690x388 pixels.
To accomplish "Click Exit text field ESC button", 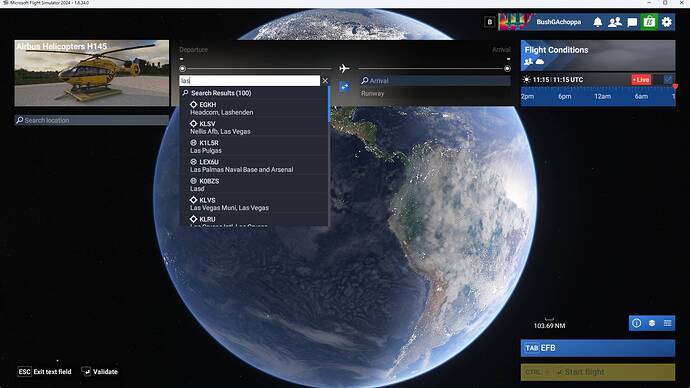I will [x=44, y=372].
